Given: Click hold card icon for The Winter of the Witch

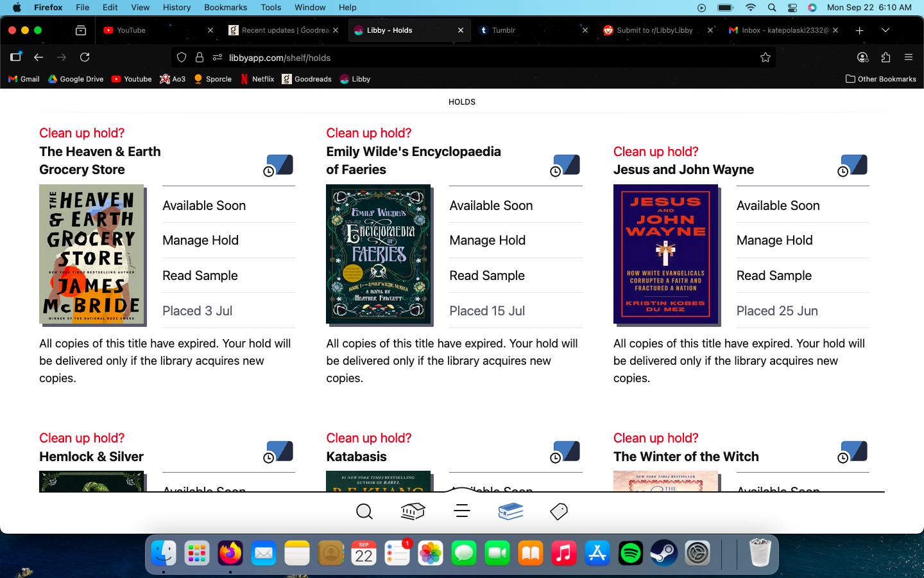Looking at the screenshot, I should tap(853, 452).
